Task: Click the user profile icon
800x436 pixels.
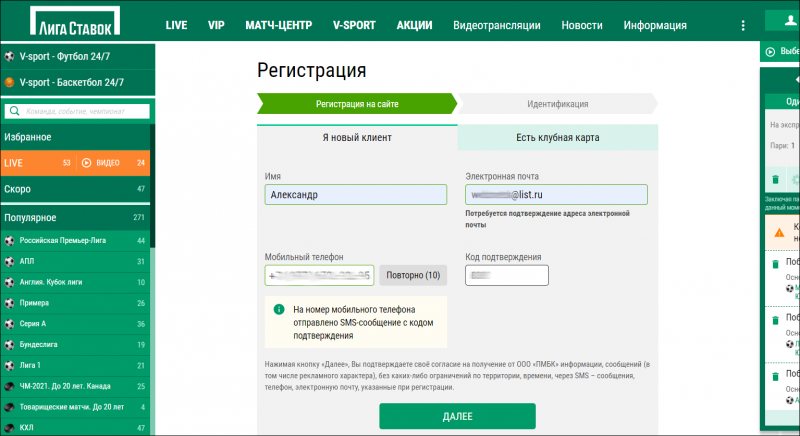Action: click(x=790, y=20)
